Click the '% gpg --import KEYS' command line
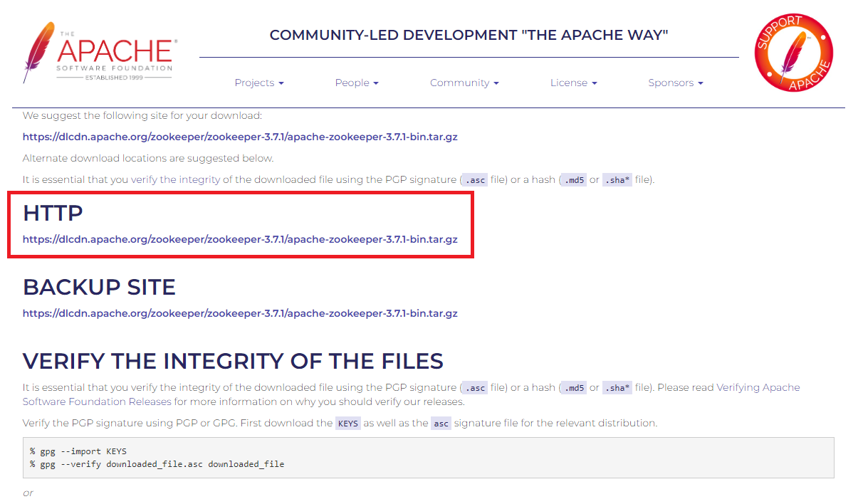 [78, 451]
